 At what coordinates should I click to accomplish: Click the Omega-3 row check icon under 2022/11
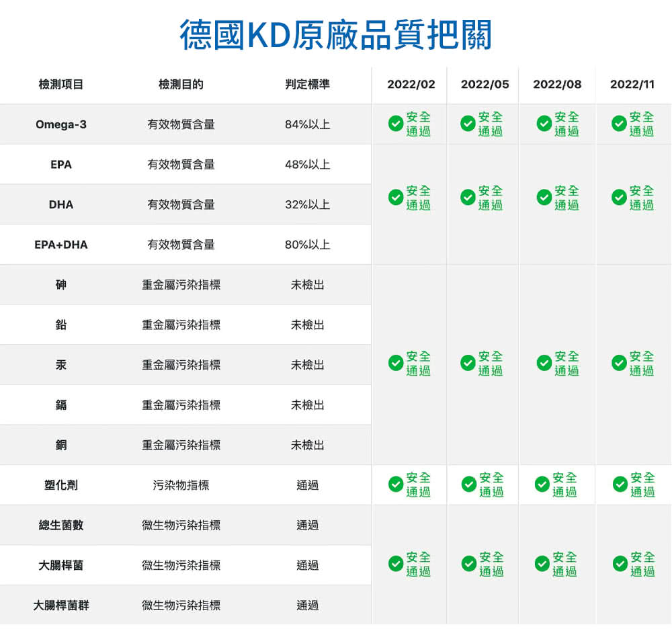[619, 124]
